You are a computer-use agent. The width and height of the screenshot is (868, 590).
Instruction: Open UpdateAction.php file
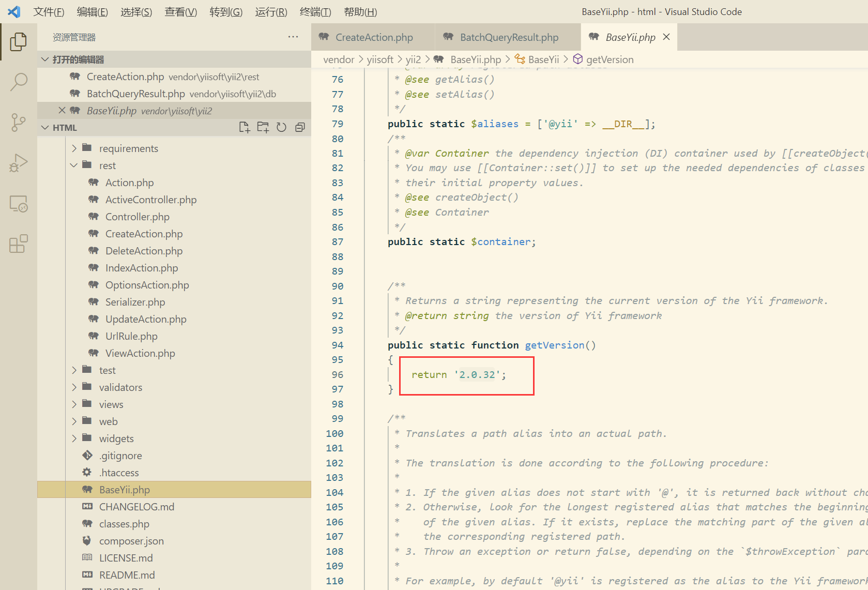point(146,319)
